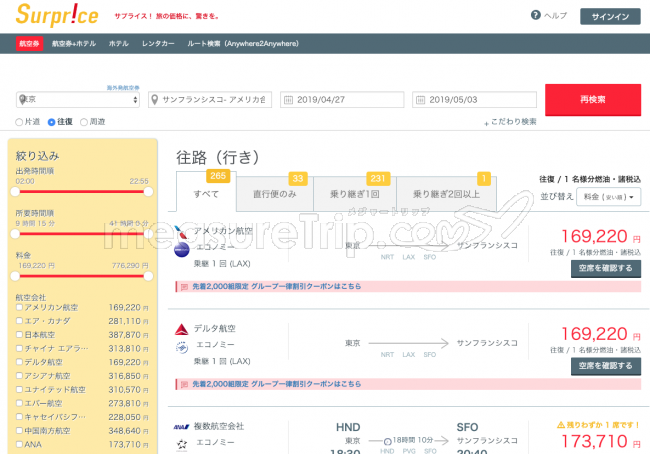This screenshot has width=650, height=454.
Task: Check the アメリカン航空 airline filter
Action: [x=19, y=307]
